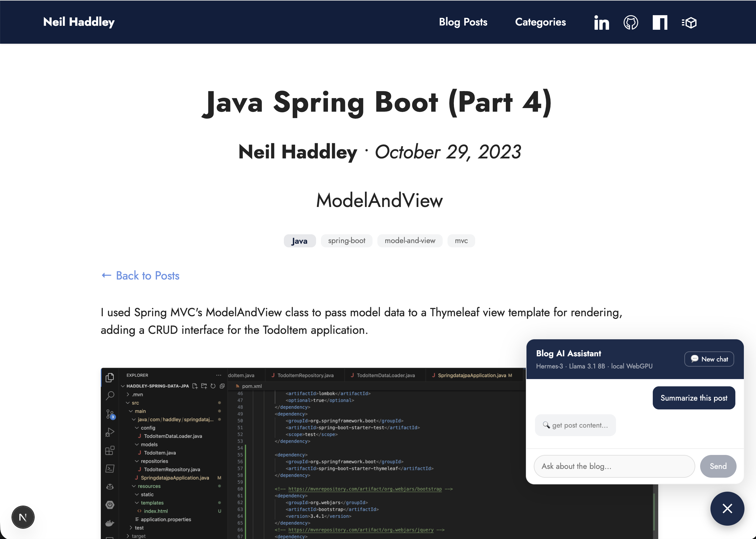Select the Java tag
This screenshot has width=756, height=539.
(299, 241)
